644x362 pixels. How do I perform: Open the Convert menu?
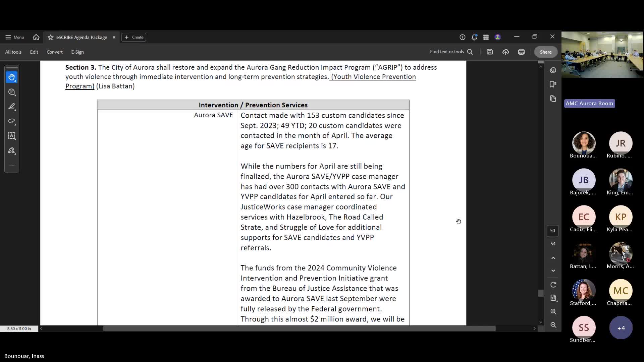coord(54,52)
